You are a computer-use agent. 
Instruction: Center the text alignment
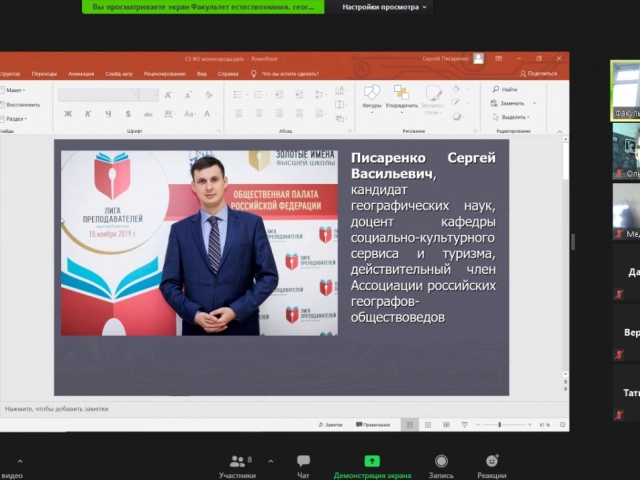pos(259,113)
